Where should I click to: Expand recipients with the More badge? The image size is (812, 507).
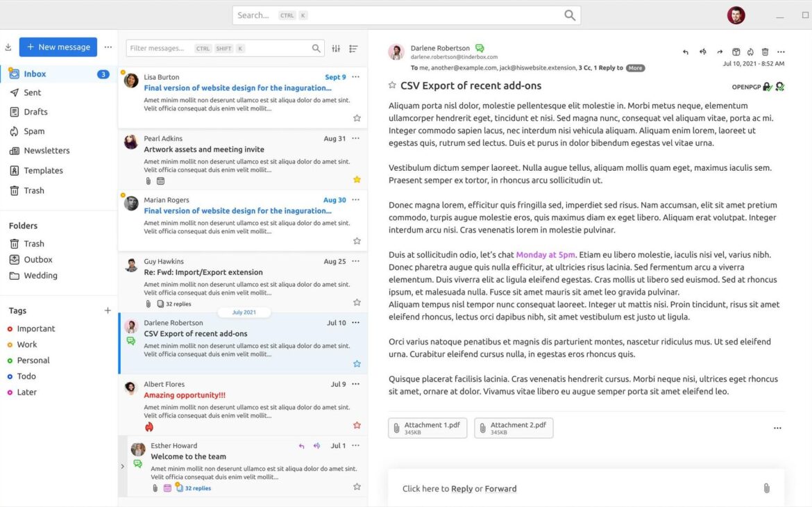pyautogui.click(x=635, y=68)
